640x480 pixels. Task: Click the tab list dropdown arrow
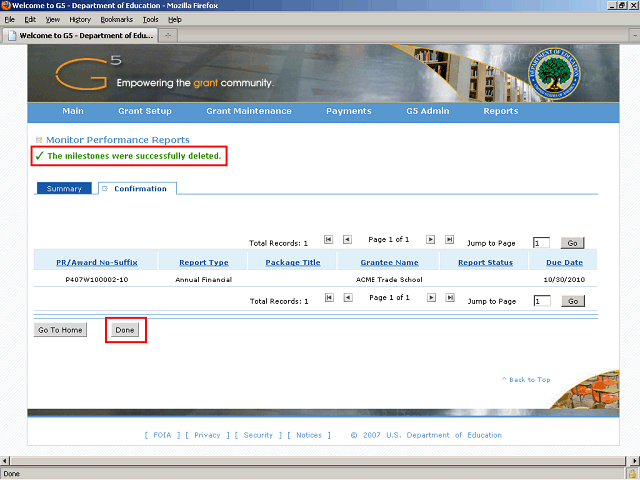[x=635, y=36]
